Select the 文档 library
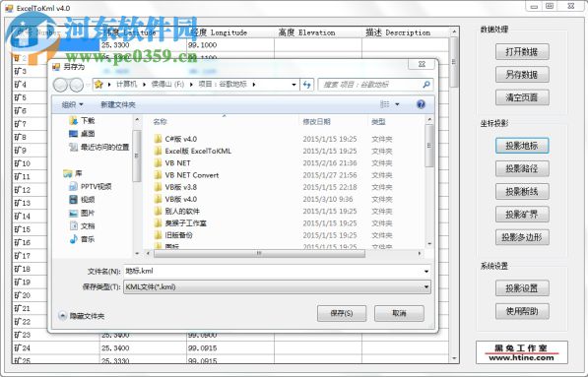 coord(83,226)
